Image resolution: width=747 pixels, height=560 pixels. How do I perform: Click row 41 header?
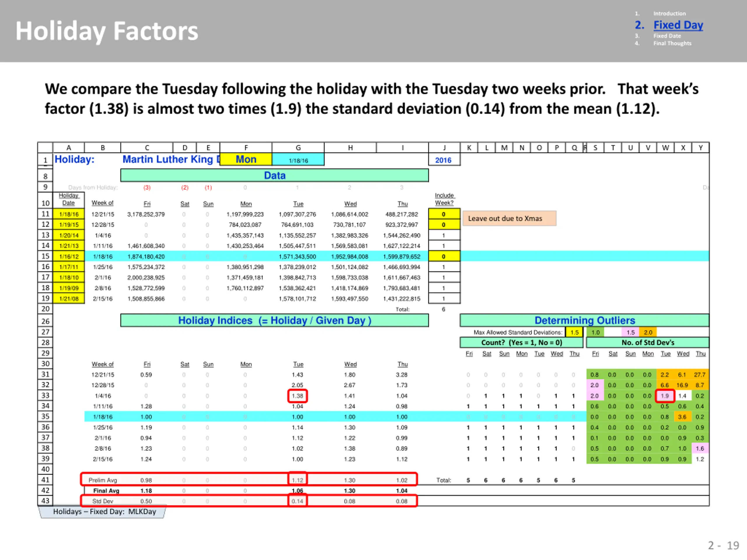pos(45,480)
